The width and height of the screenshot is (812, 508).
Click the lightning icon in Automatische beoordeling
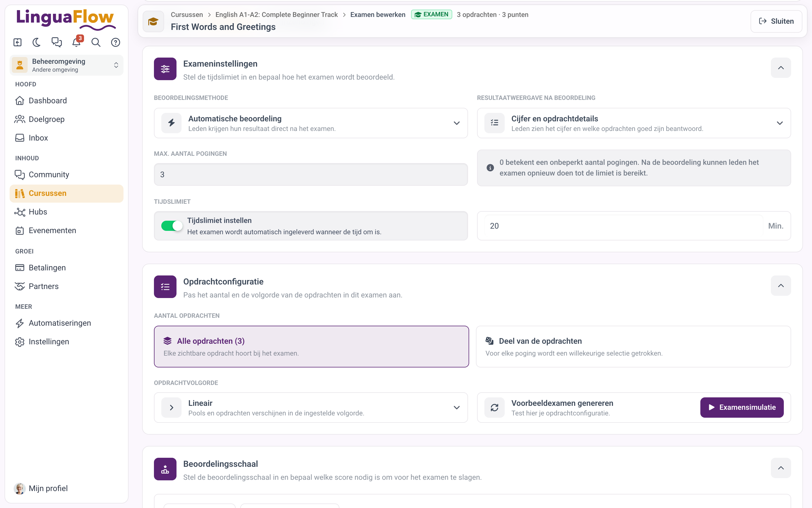pyautogui.click(x=171, y=123)
